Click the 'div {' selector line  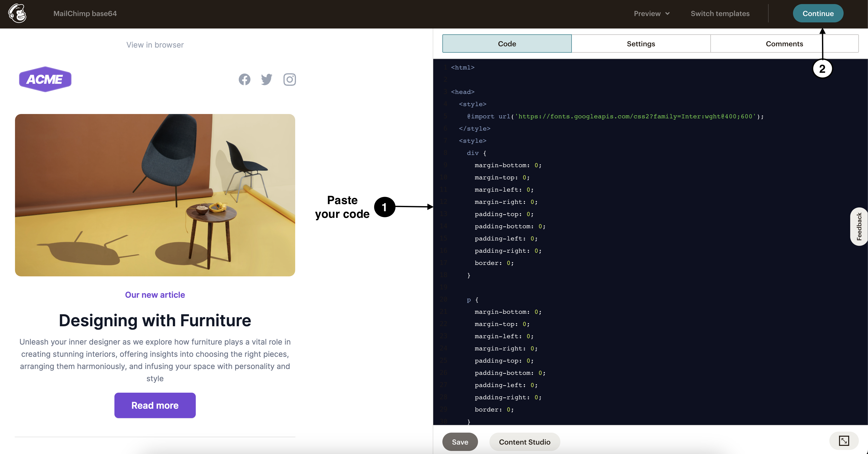click(x=476, y=153)
